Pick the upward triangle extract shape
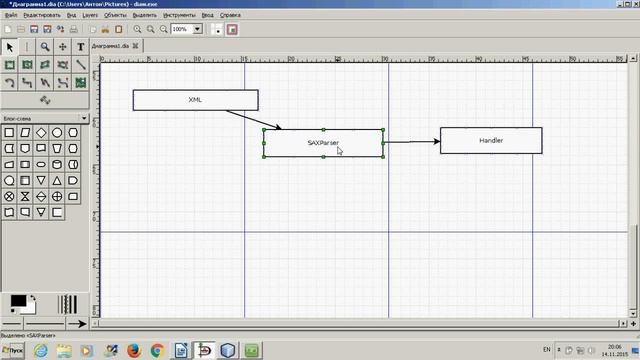The height and width of the screenshot is (360, 640). [x=57, y=180]
